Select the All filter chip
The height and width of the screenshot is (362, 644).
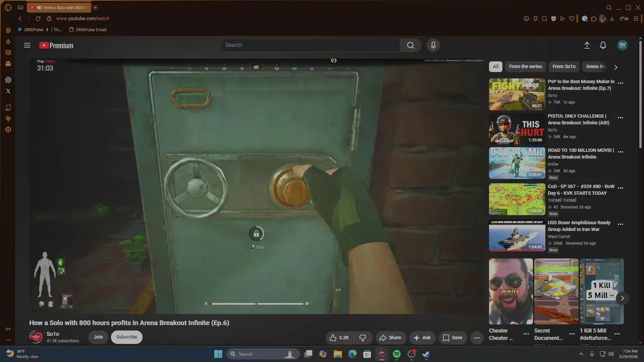496,66
